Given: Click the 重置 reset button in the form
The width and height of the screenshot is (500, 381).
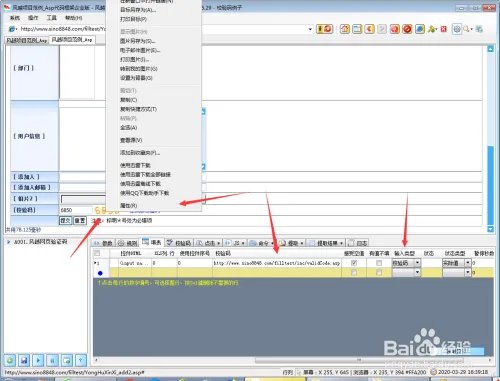Looking at the screenshot, I should pos(80,221).
